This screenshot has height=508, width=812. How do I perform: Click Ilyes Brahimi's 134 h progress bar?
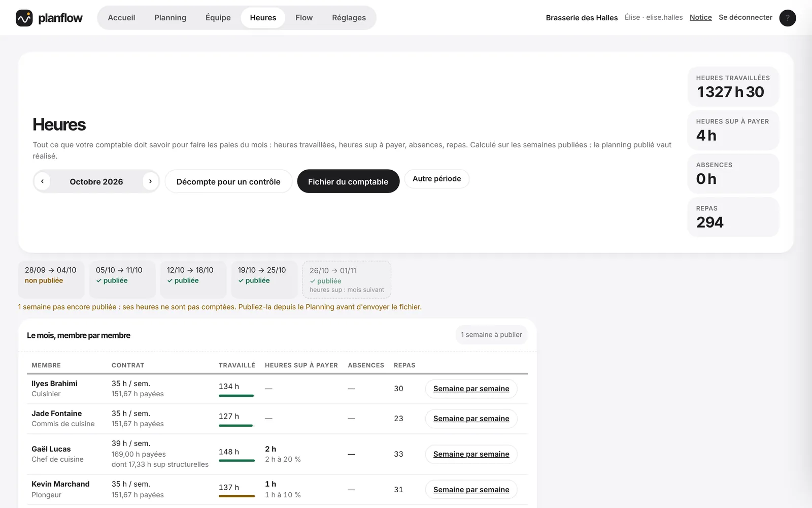[236, 395]
